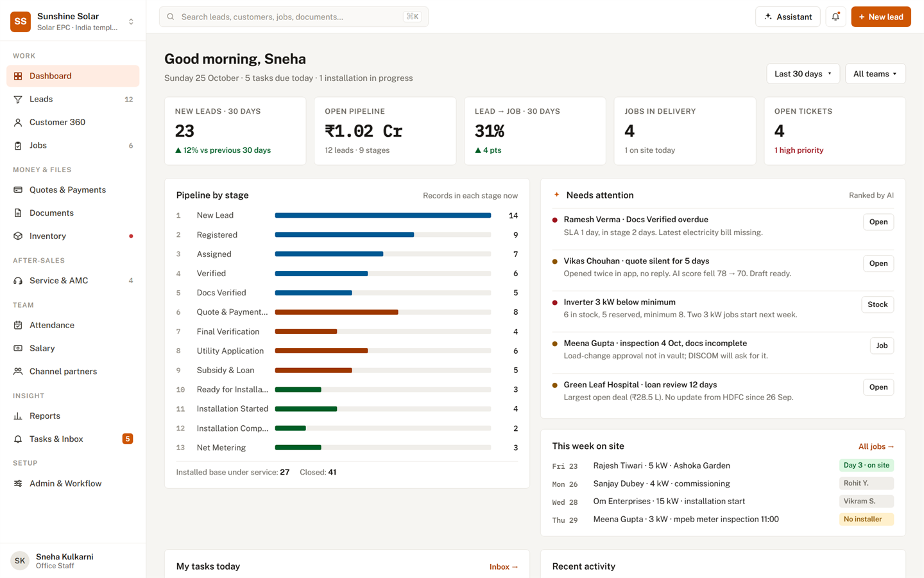
Task: Open the Last 30 days dropdown
Action: (x=803, y=74)
